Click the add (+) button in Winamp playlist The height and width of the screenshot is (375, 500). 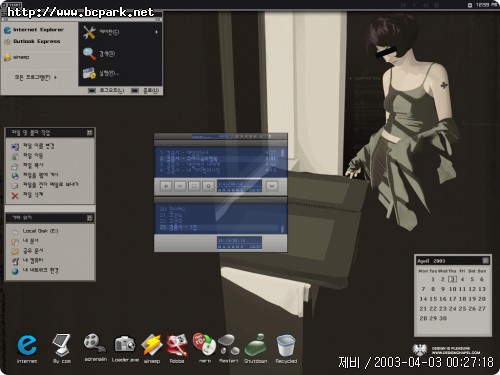pos(166,186)
